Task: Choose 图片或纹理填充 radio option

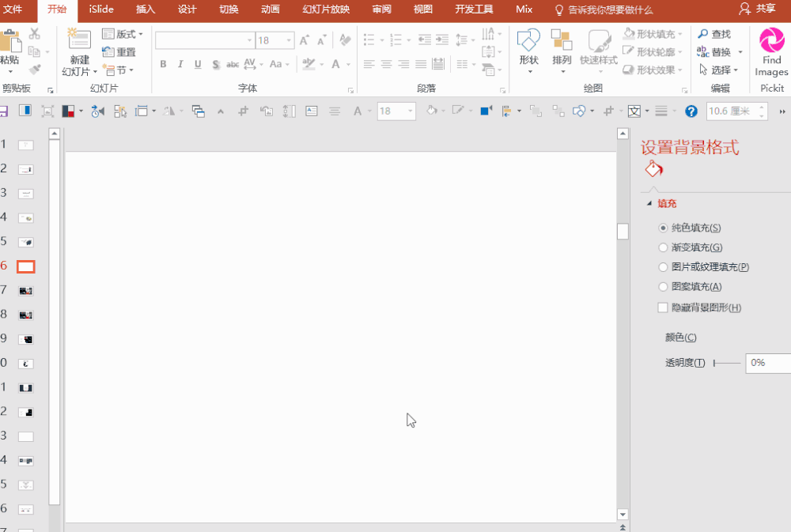Action: (x=664, y=267)
